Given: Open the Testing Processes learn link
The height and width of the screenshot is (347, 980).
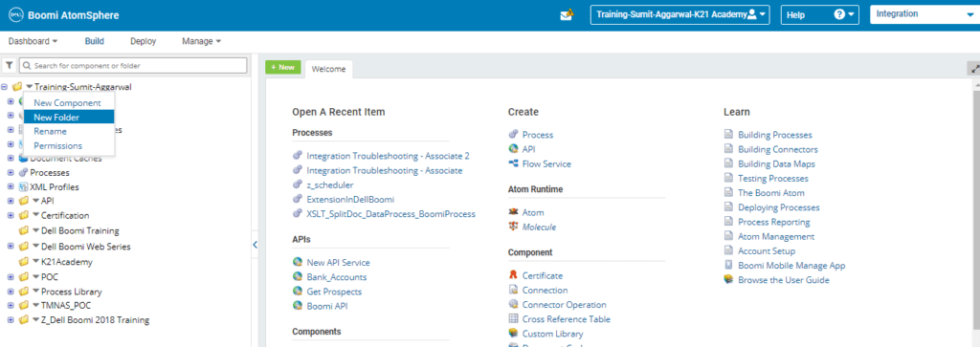Looking at the screenshot, I should pos(773,179).
